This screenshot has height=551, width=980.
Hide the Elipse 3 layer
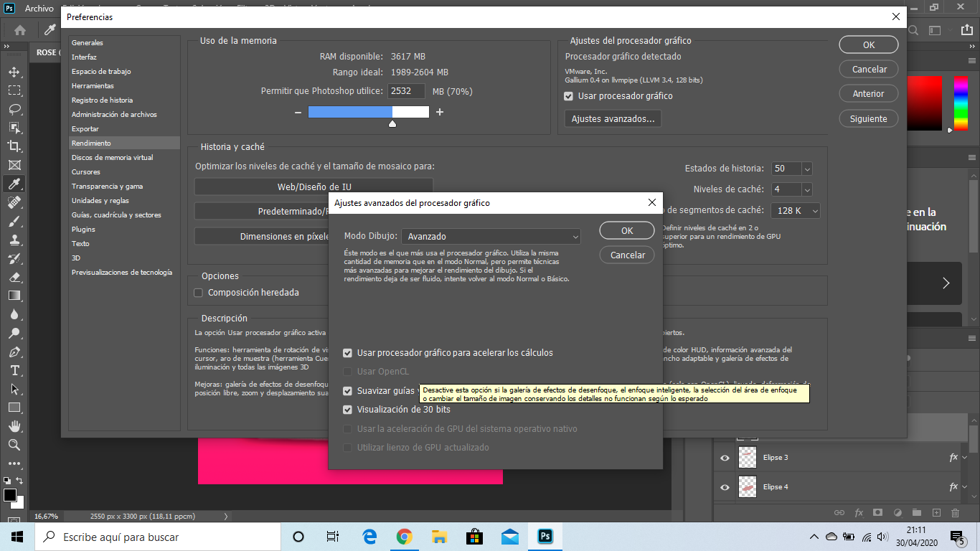point(724,457)
